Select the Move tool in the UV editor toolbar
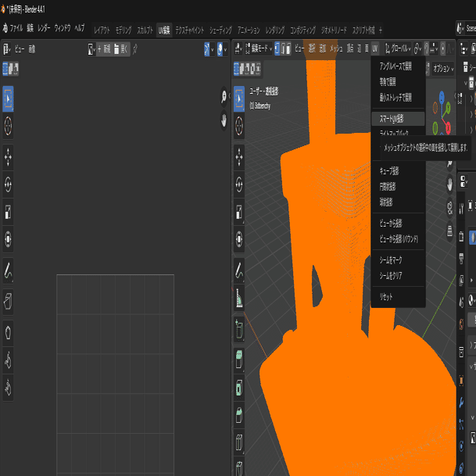This screenshot has height=476, width=476. click(8, 157)
